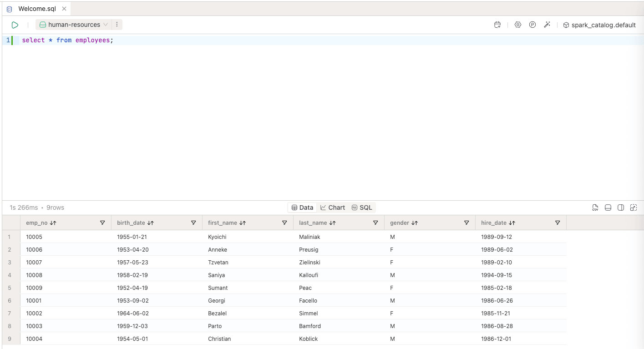Image resolution: width=644 pixels, height=349 pixels.
Task: Click the emp_no column header label
Action: coord(37,223)
